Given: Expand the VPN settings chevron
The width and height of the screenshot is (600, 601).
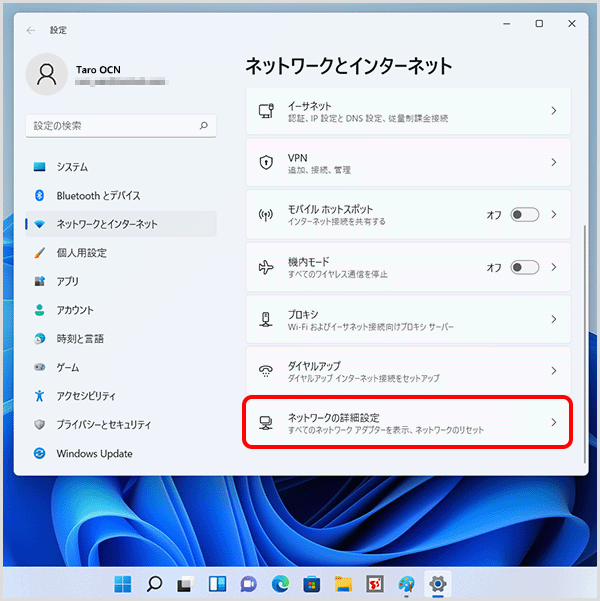Looking at the screenshot, I should (x=554, y=163).
